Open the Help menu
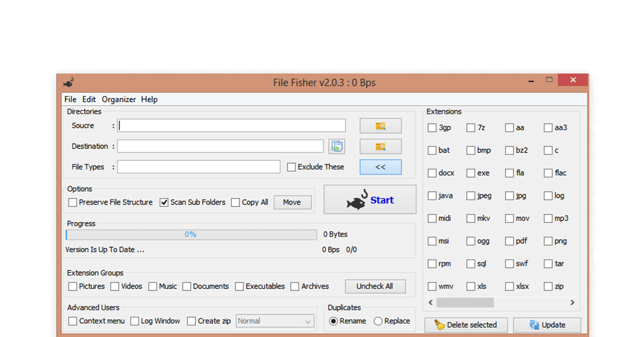This screenshot has width=644, height=337. click(149, 99)
